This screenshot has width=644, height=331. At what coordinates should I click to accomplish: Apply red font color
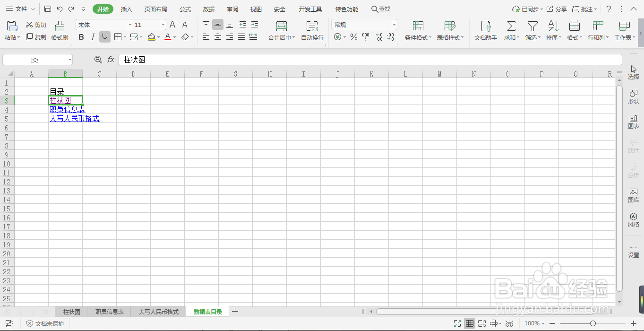click(x=167, y=37)
